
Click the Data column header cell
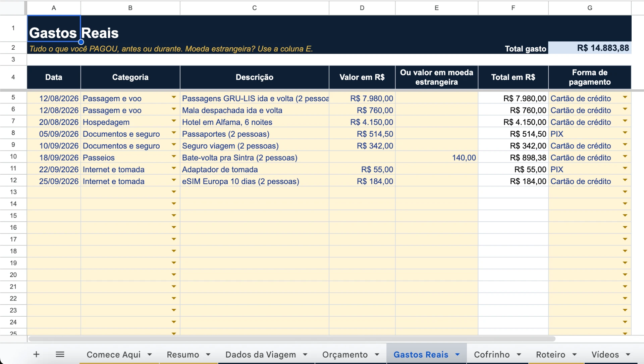pos(54,77)
